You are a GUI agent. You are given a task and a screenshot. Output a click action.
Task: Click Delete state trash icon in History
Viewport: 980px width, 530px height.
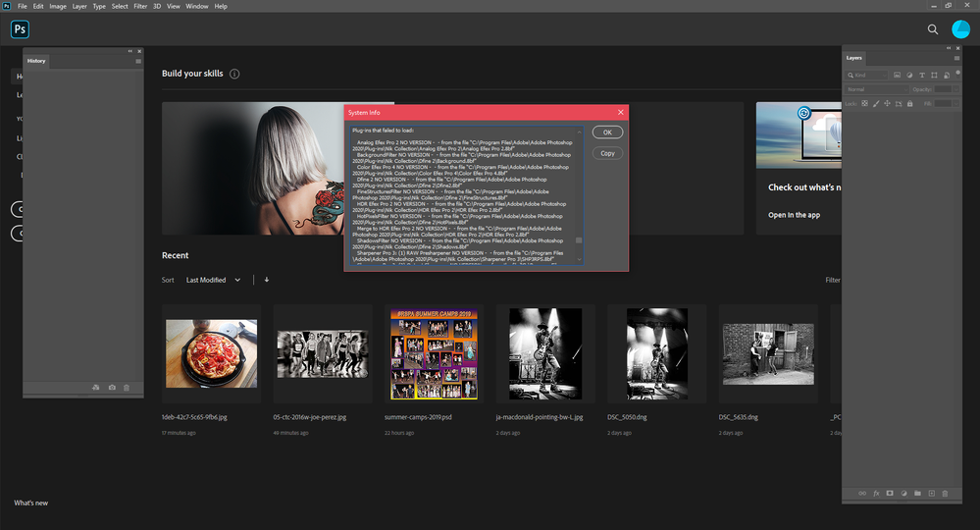click(x=127, y=388)
